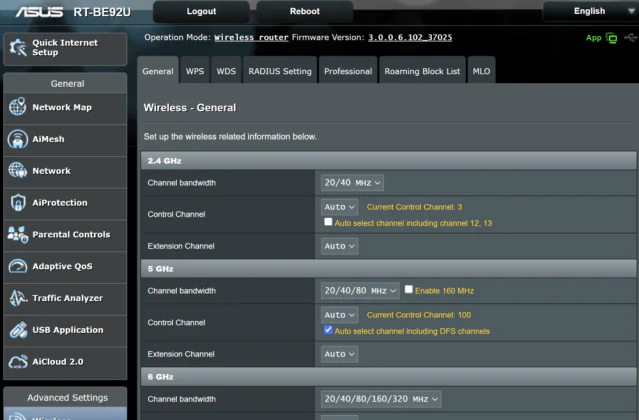Viewport: 639px width, 420px height.
Task: Switch to the WDS tab
Action: pos(226,70)
